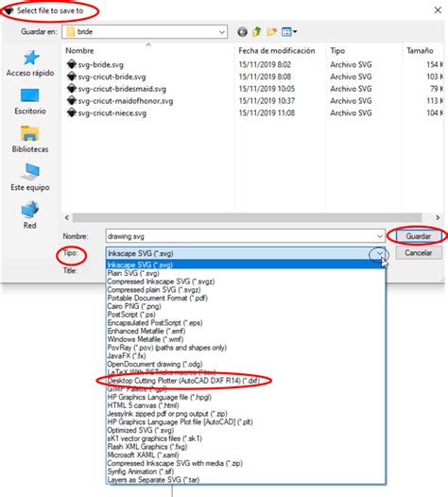Sort by Tipo column header
This screenshot has width=448, height=497.
(x=337, y=51)
